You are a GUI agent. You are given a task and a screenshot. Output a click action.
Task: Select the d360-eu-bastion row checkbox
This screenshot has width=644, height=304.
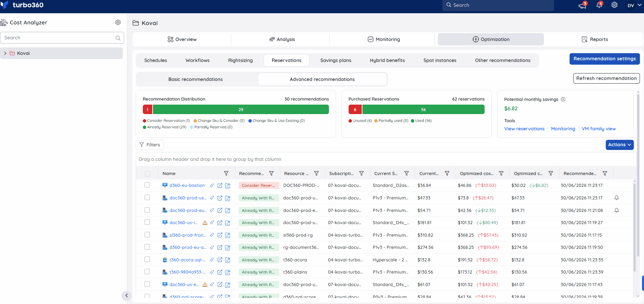pyautogui.click(x=147, y=185)
